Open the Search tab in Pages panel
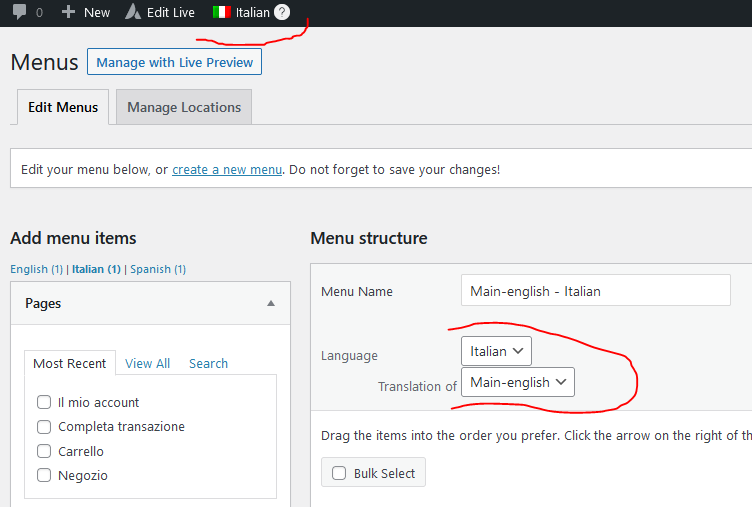Image resolution: width=752 pixels, height=507 pixels. [208, 364]
